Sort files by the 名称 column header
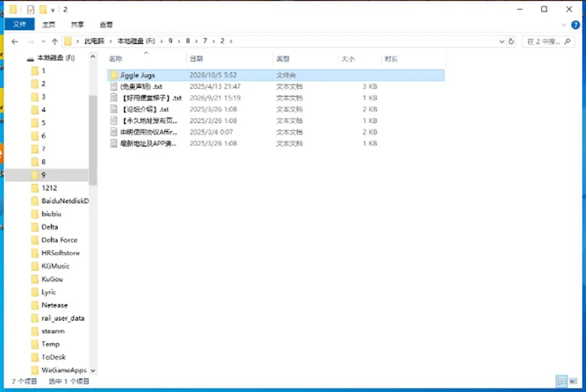This screenshot has width=586, height=392. click(x=146, y=59)
